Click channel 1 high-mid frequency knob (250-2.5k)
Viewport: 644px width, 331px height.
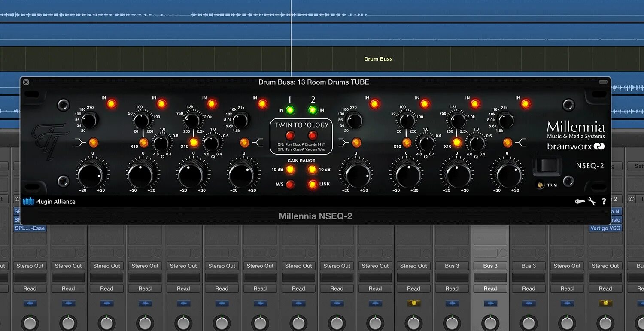(x=192, y=121)
